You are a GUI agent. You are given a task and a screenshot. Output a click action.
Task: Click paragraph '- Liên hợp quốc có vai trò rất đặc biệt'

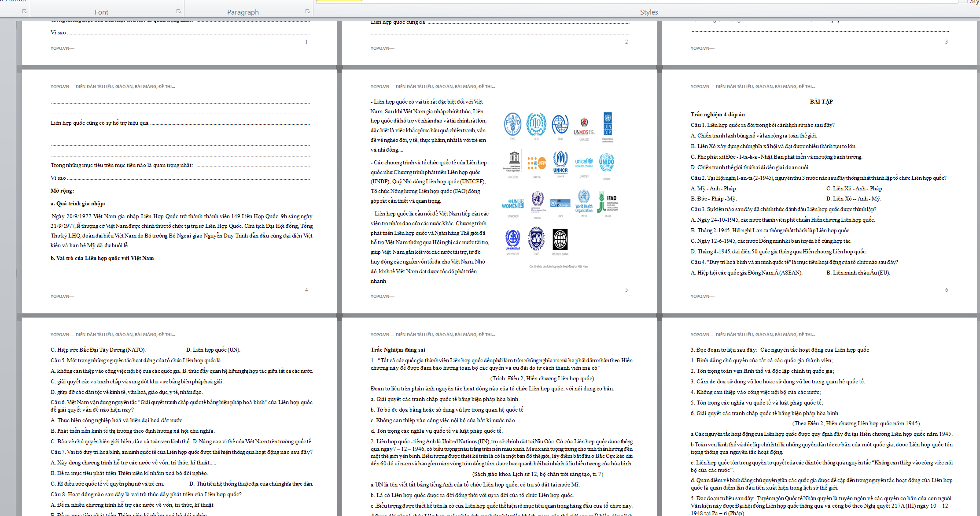coord(429,126)
